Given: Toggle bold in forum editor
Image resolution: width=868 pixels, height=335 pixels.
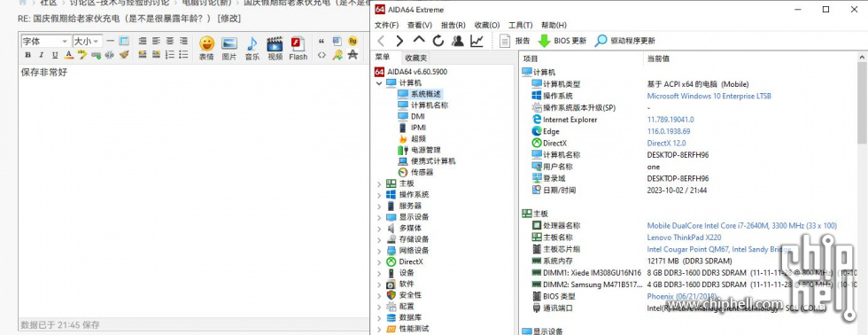Looking at the screenshot, I should pos(27,55).
